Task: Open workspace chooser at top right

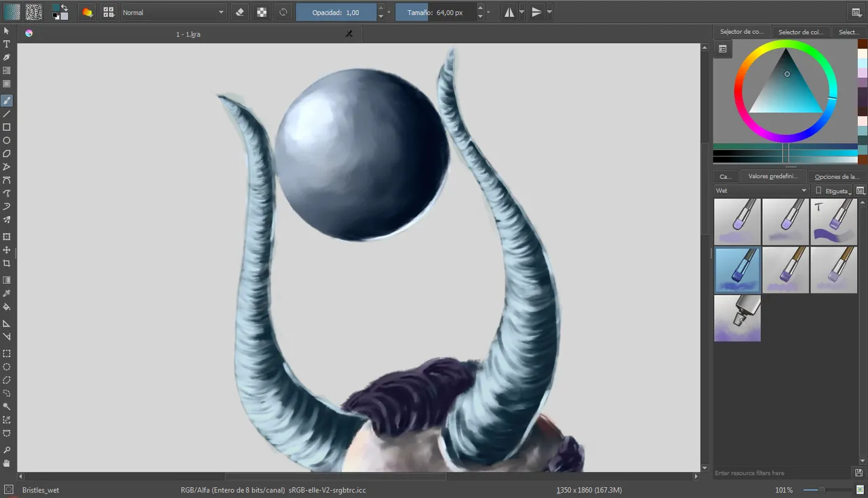Action: coord(856,12)
